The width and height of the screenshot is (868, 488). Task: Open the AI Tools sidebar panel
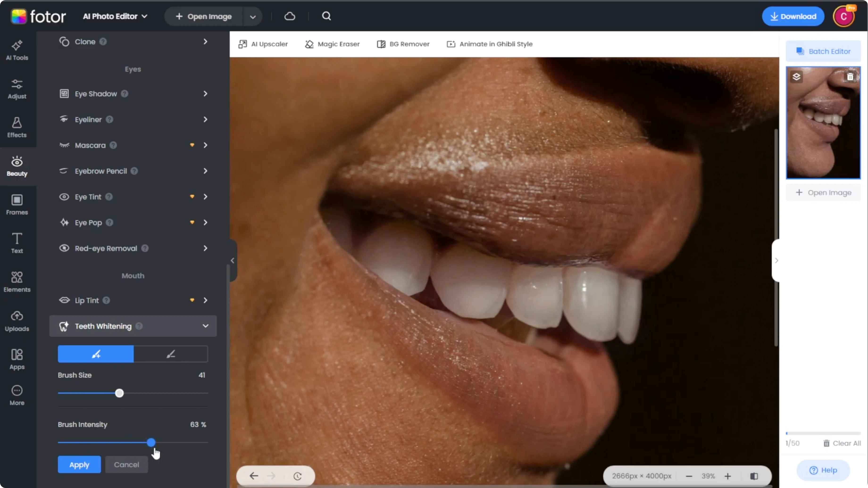(x=17, y=50)
